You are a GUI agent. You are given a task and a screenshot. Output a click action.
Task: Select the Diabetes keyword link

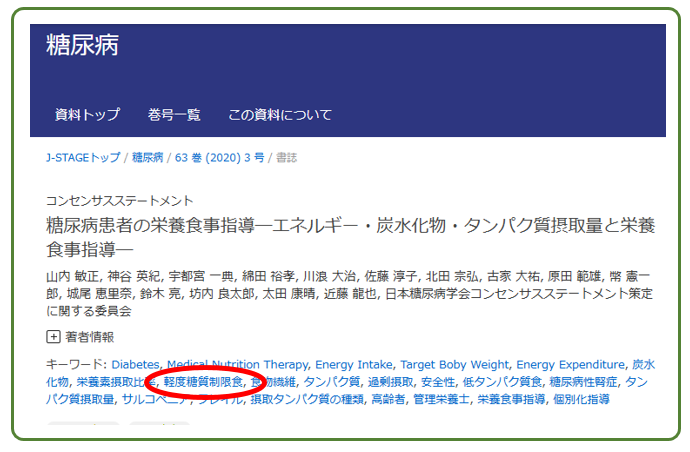(x=136, y=364)
